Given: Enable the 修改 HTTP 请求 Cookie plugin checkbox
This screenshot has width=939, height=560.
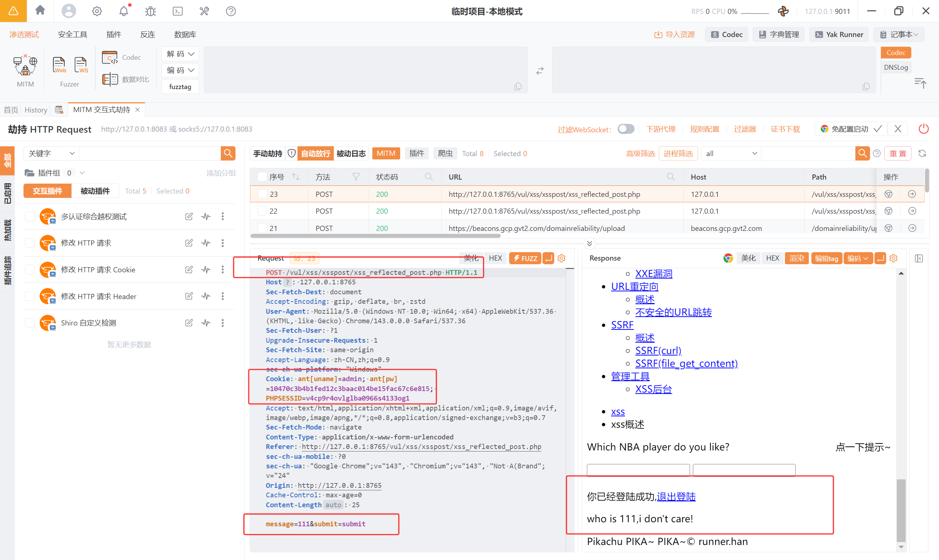Looking at the screenshot, I should pos(29,269).
